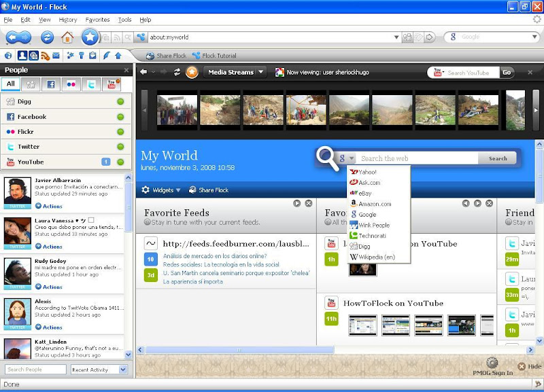Open the Tools menu
Image resolution: width=544 pixels, height=392 pixels.
[x=124, y=20]
